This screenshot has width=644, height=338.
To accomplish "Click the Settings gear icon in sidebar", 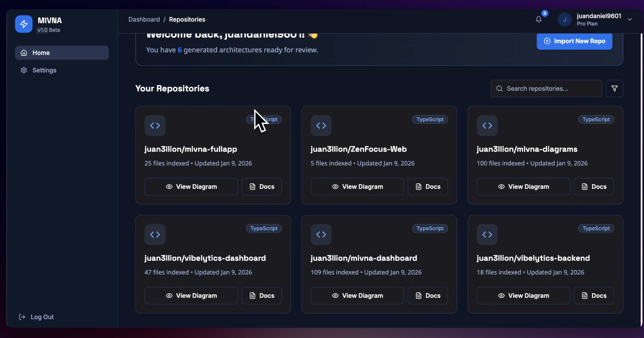I will click(24, 70).
